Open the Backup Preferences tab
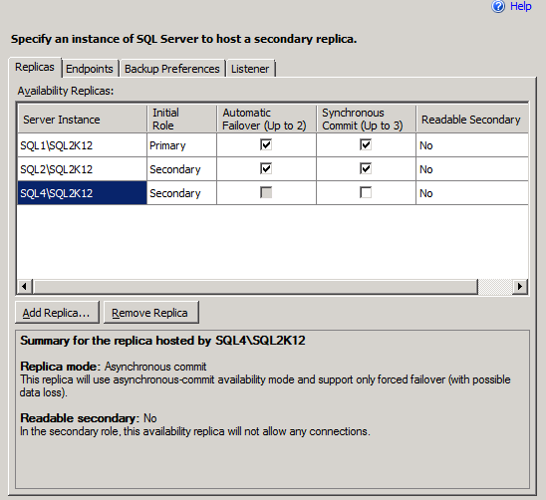 (172, 69)
